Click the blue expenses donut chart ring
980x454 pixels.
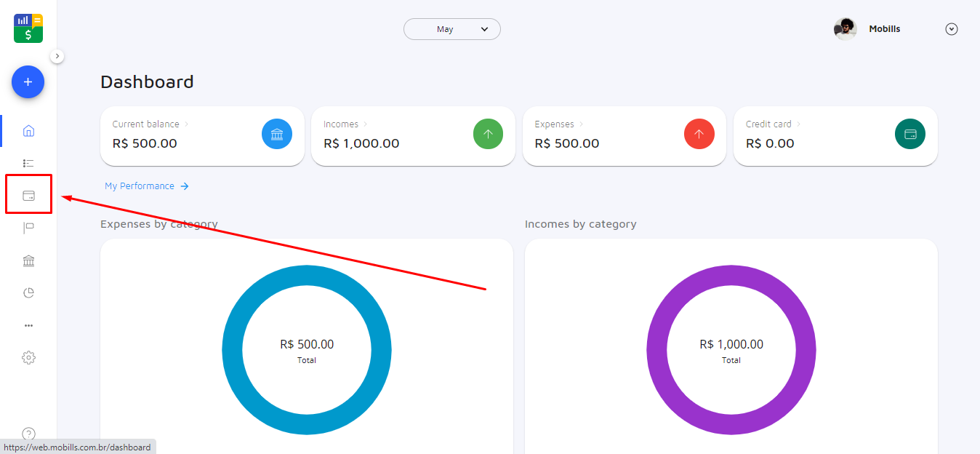click(233, 349)
